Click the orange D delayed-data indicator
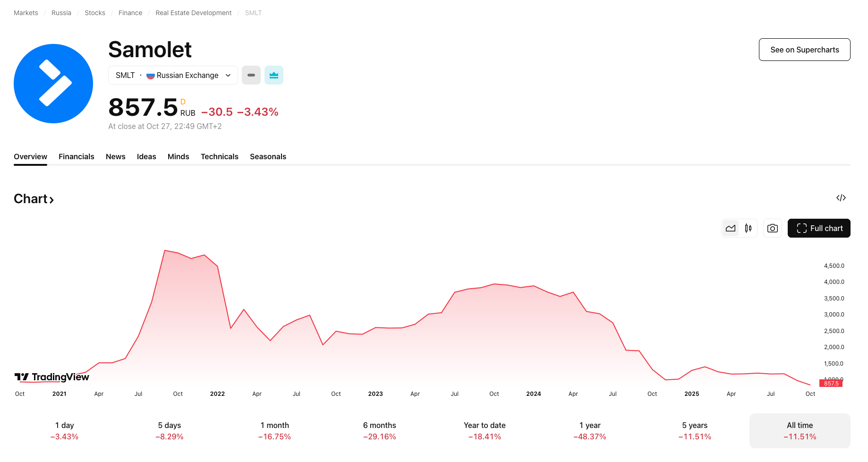Viewport: 868px width, 462px height. [183, 102]
